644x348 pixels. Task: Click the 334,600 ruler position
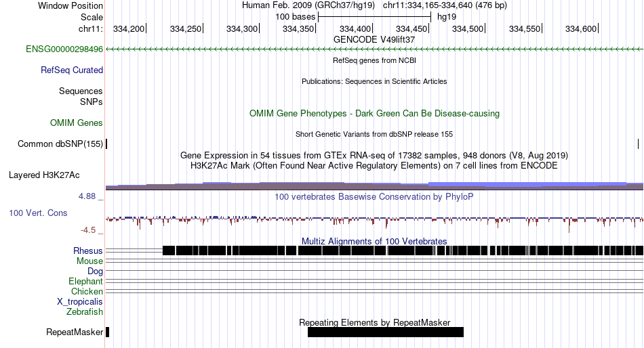click(581, 28)
